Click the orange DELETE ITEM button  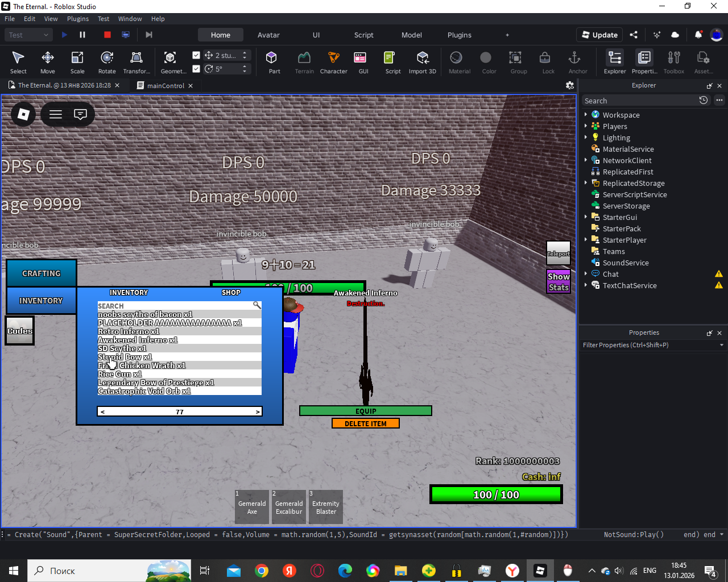pos(366,423)
